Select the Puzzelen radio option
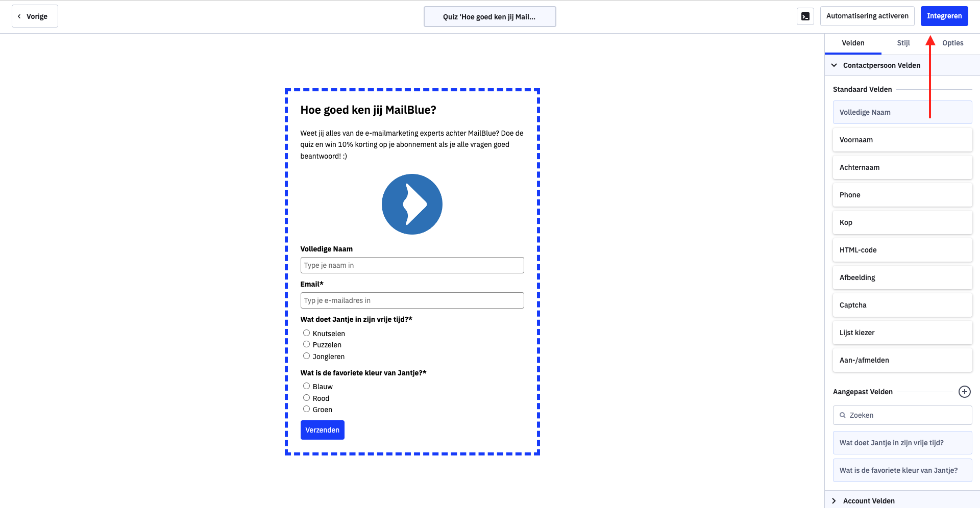Screen dimensions: 980x508 coord(306,344)
